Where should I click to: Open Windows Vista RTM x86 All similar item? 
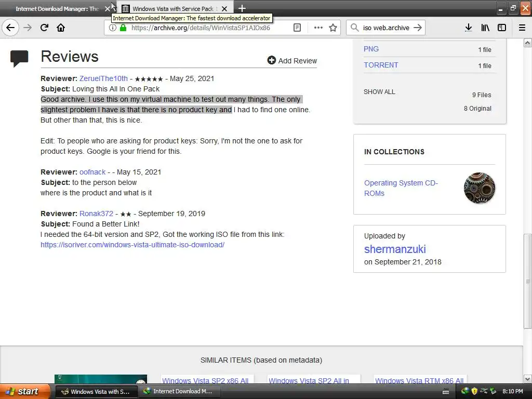point(419,381)
